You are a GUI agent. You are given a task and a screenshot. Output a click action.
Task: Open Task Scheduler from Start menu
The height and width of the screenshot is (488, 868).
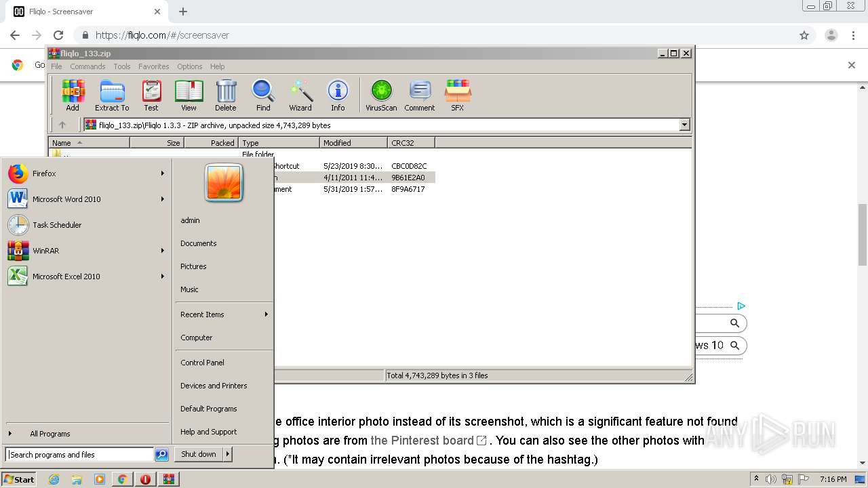click(x=85, y=225)
